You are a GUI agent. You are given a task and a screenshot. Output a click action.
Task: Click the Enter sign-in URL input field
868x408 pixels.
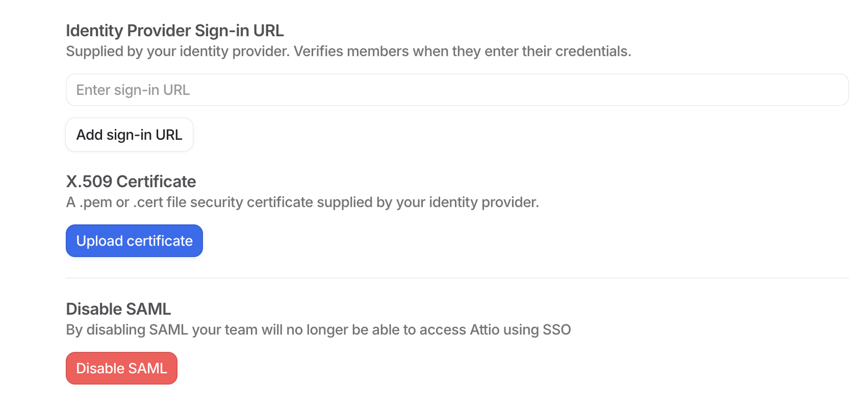[x=457, y=90]
